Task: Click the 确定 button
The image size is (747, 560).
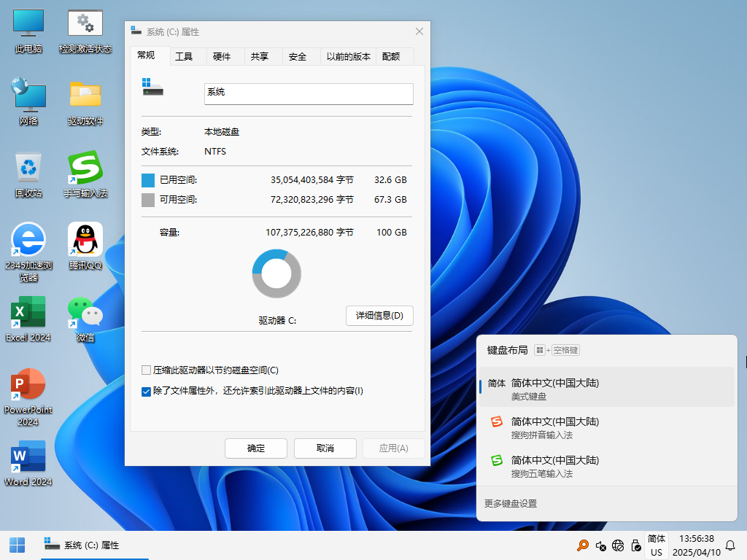Action: click(256, 448)
